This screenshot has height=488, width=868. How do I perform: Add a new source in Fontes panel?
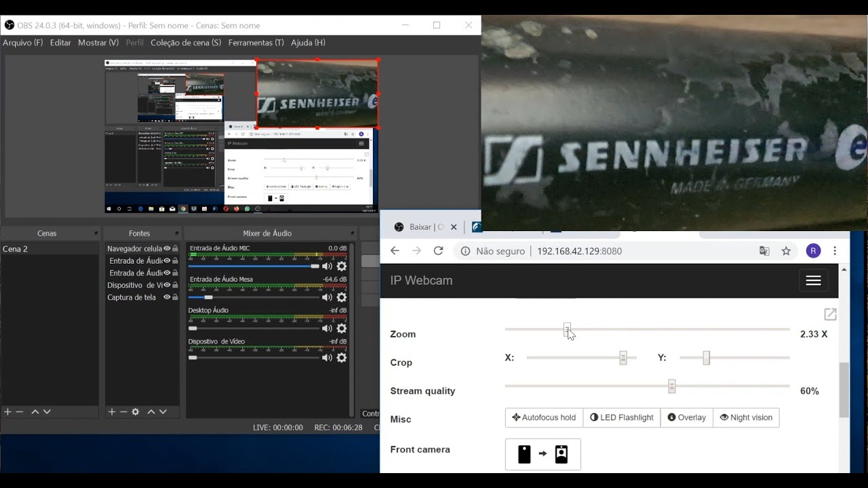[112, 411]
